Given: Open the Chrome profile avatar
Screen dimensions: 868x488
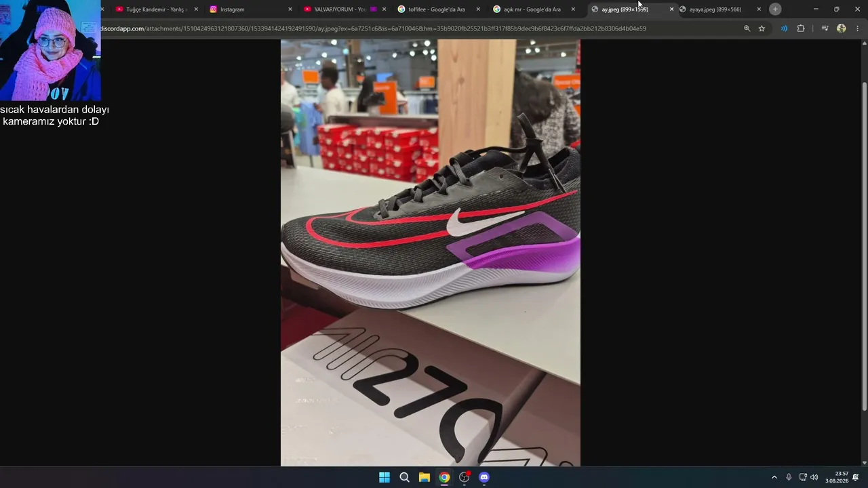Looking at the screenshot, I should click(842, 28).
